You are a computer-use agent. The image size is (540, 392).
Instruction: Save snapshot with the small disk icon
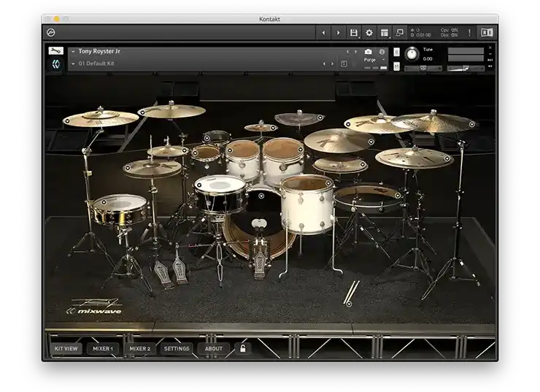[x=344, y=64]
